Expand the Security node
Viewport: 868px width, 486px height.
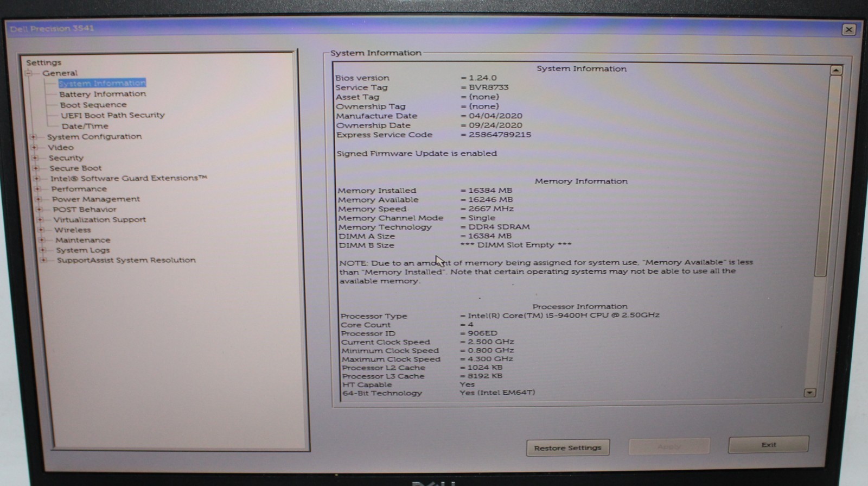35,158
